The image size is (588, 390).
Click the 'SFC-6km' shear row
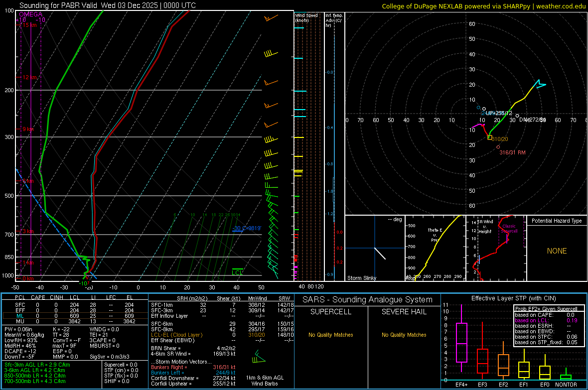coord(222,324)
